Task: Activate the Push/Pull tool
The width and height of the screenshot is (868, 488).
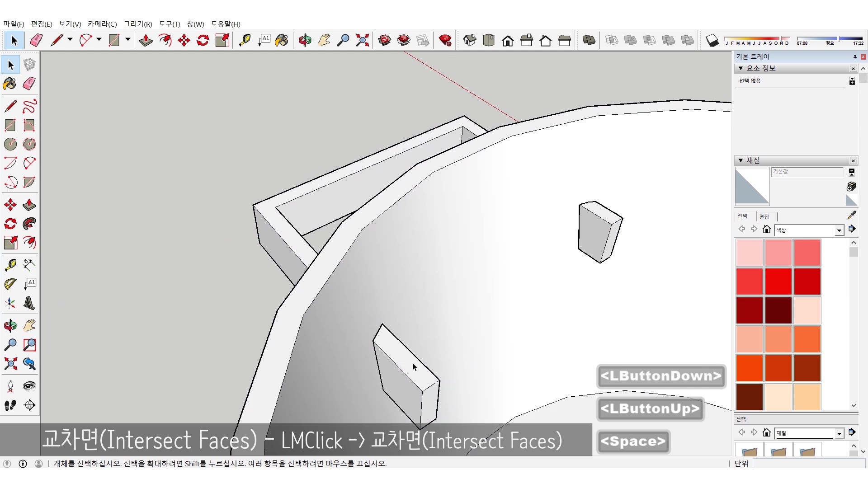Action: 29,205
